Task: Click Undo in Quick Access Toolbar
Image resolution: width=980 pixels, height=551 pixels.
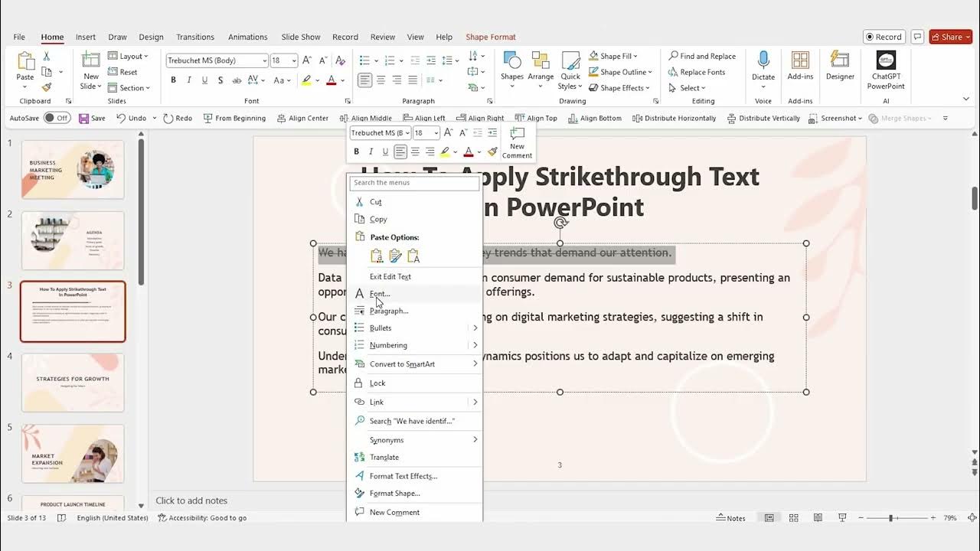Action: pos(131,119)
